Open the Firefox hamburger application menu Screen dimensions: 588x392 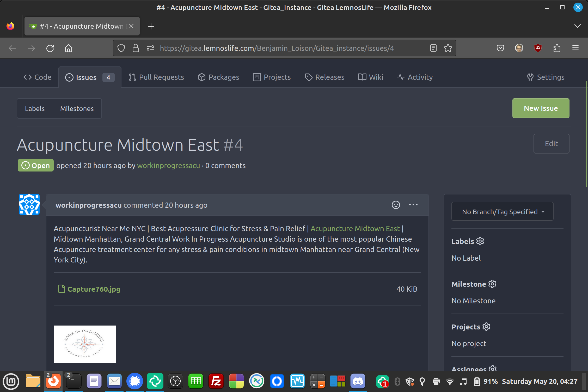[x=575, y=48]
